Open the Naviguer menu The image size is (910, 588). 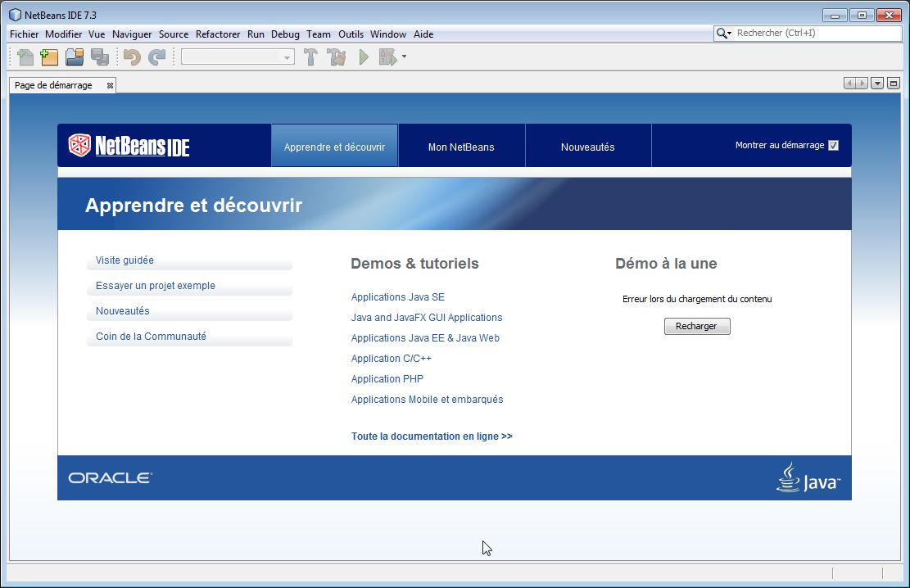pos(132,34)
